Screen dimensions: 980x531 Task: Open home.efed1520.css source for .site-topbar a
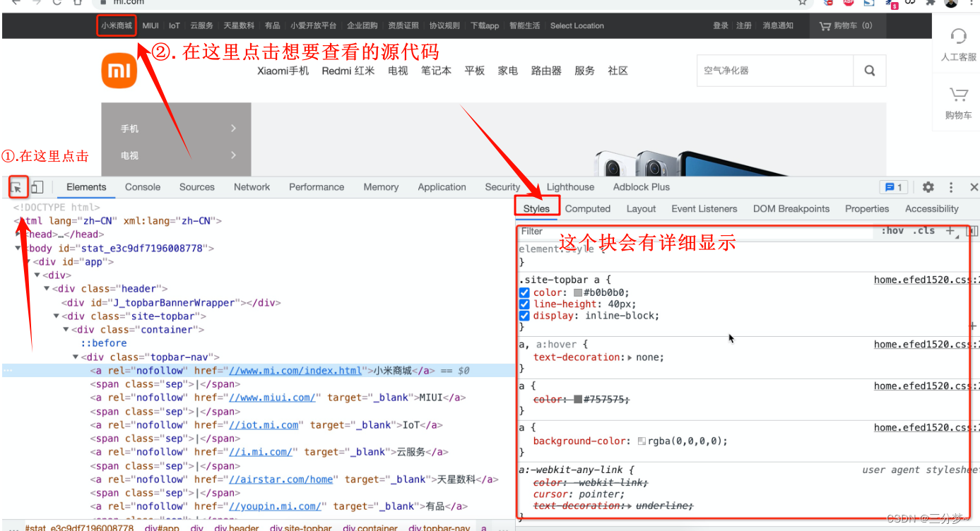click(x=926, y=280)
